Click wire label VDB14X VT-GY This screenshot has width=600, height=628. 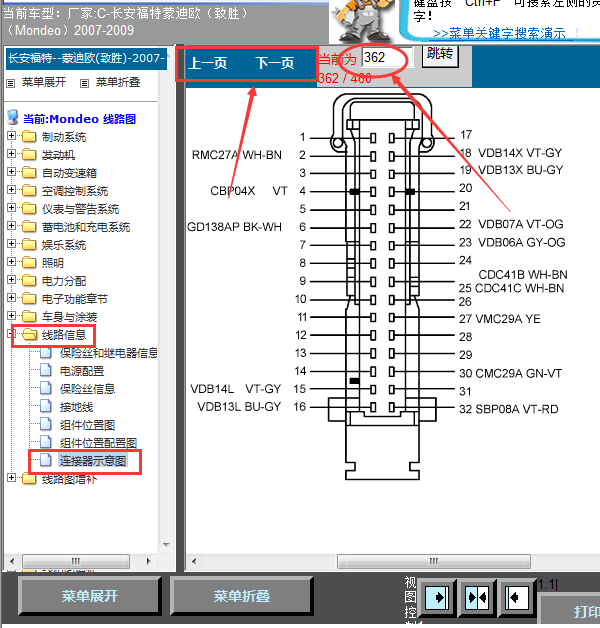point(520,153)
